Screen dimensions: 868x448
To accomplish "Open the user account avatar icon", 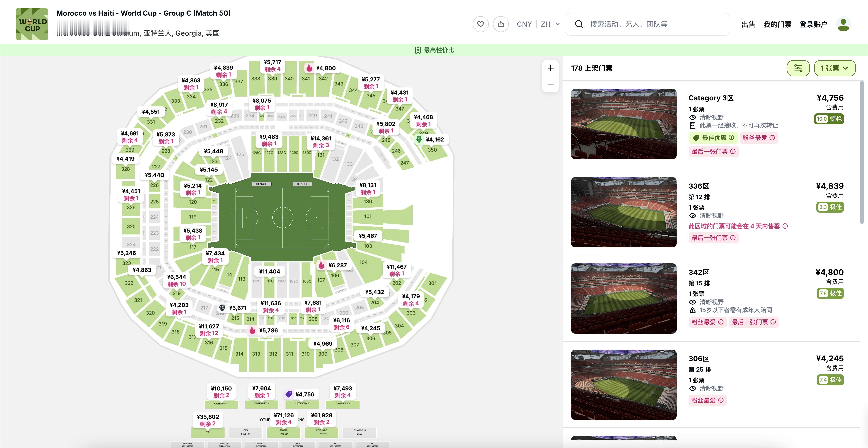I will (843, 24).
